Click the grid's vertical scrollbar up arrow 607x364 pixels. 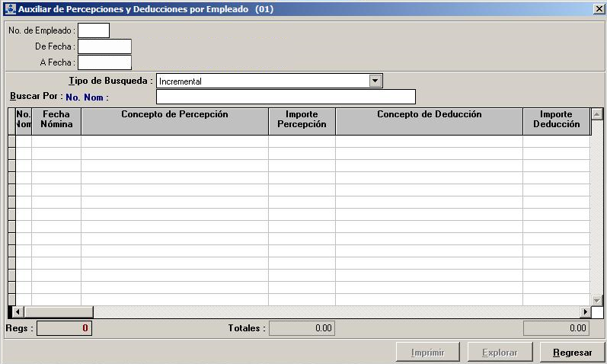(x=597, y=114)
